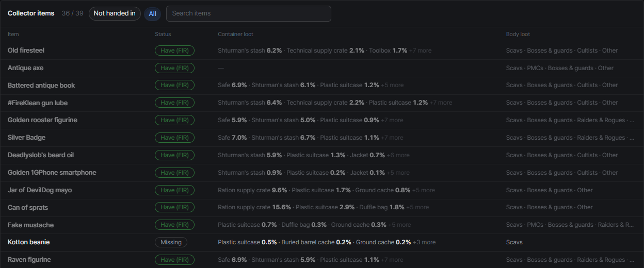This screenshot has height=268, width=644.
Task: Expand '+5 more' containers for Fake mustache
Action: pyautogui.click(x=399, y=225)
